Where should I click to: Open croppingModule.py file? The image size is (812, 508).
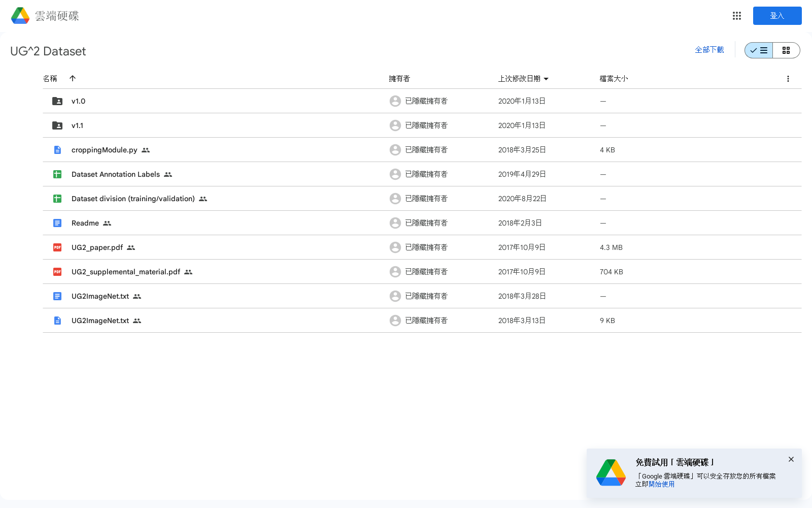[x=104, y=150]
